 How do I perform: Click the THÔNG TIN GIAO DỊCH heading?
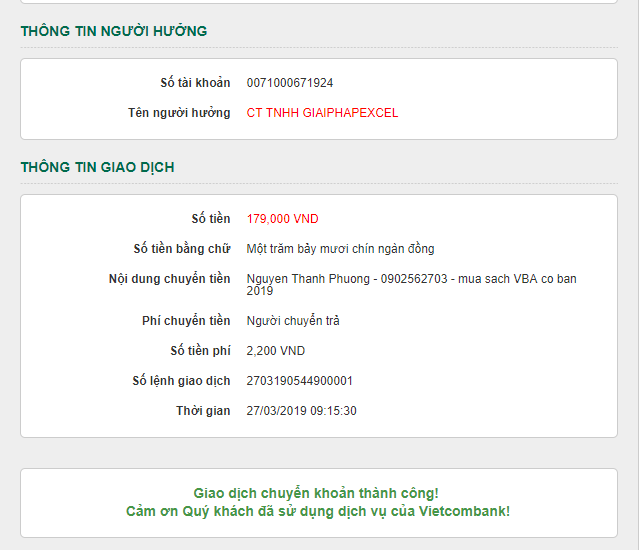tap(98, 167)
